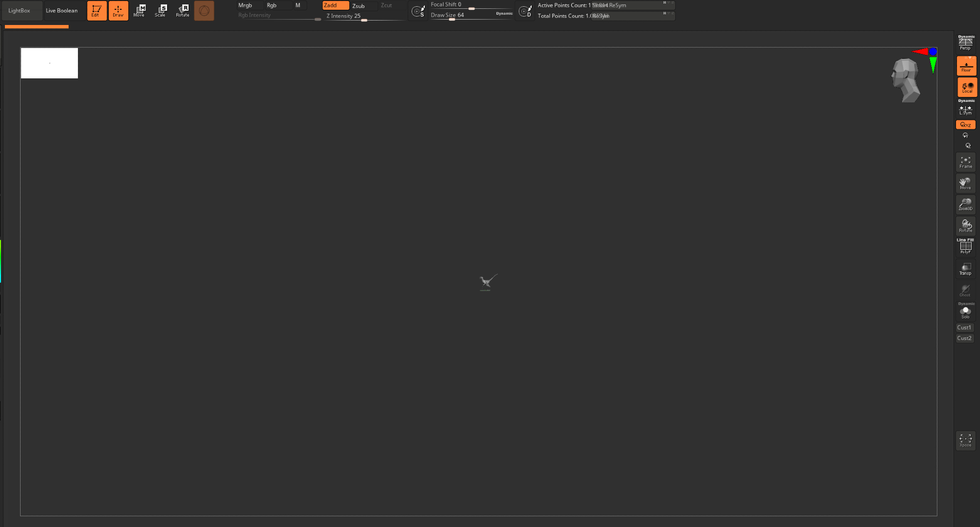Click the Rgb Intensity slider

coord(279,16)
